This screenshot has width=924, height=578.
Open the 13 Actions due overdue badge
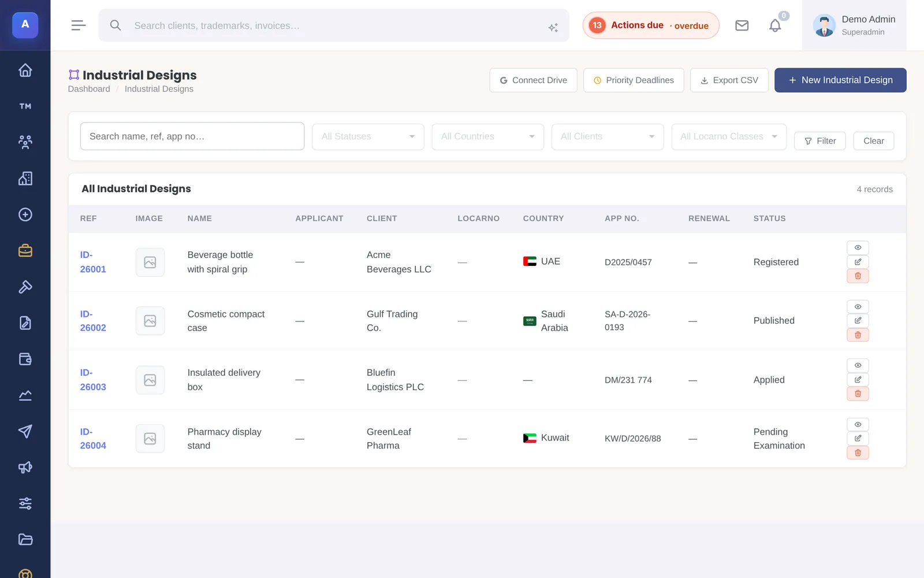(x=651, y=25)
